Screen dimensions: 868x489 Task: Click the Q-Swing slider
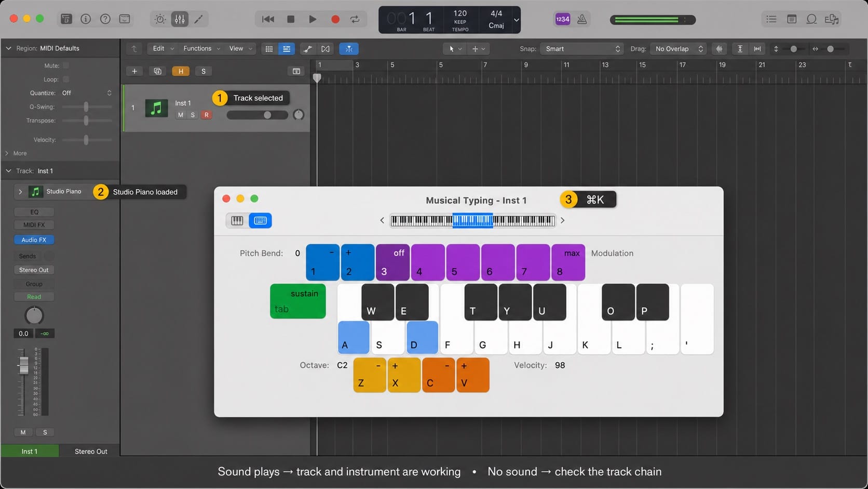[87, 107]
